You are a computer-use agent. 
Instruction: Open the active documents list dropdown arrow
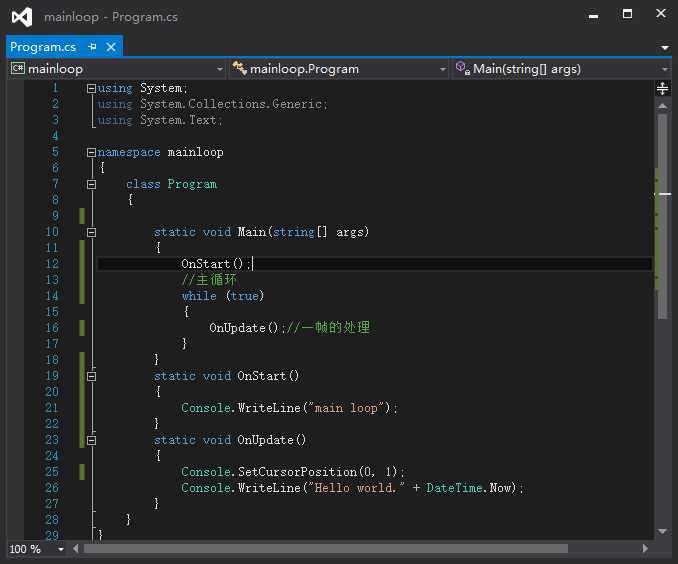[665, 47]
